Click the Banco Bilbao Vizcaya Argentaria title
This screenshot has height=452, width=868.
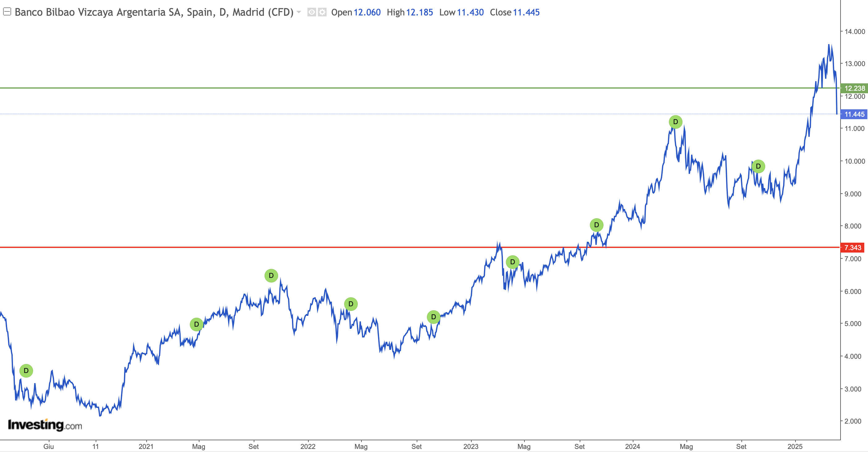pyautogui.click(x=154, y=12)
